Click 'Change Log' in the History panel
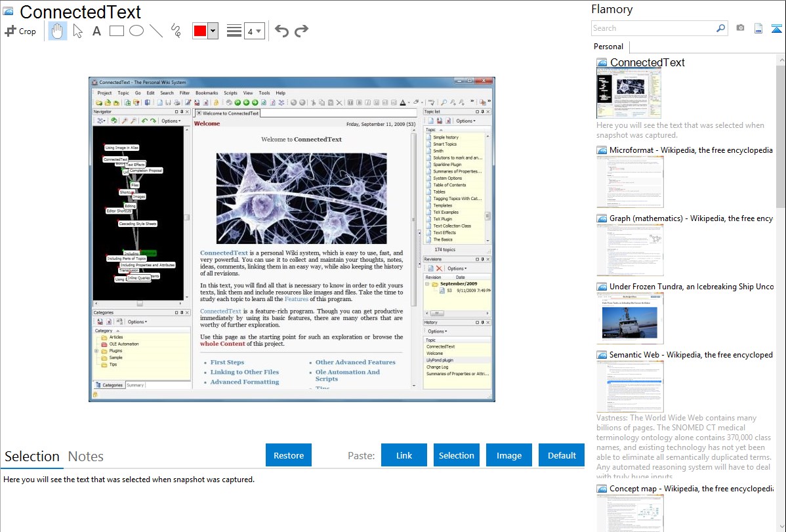Image resolution: width=786 pixels, height=532 pixels. click(437, 367)
